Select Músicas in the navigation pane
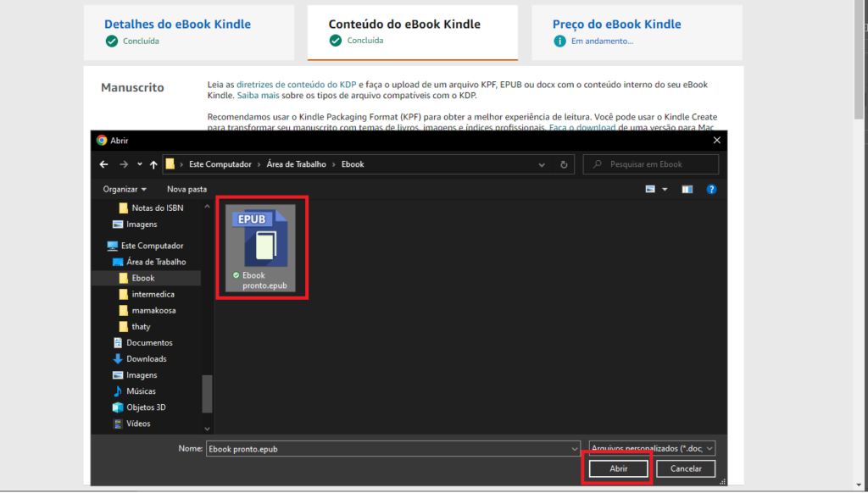Image resolution: width=868 pixels, height=493 pixels. [x=142, y=391]
